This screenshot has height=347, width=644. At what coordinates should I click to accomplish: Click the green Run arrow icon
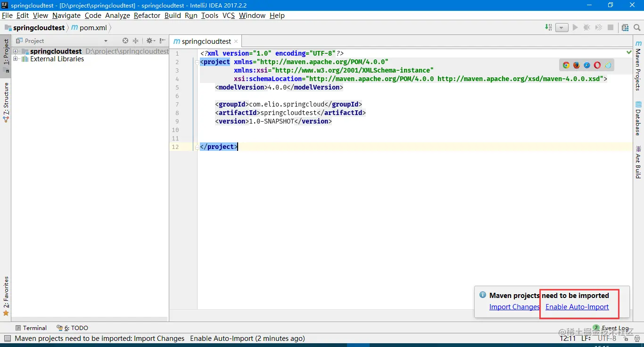click(x=575, y=27)
